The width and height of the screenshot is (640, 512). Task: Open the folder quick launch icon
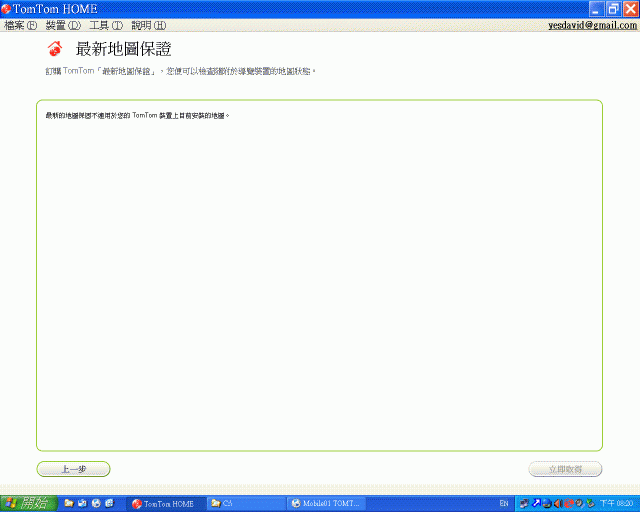pyautogui.click(x=69, y=503)
